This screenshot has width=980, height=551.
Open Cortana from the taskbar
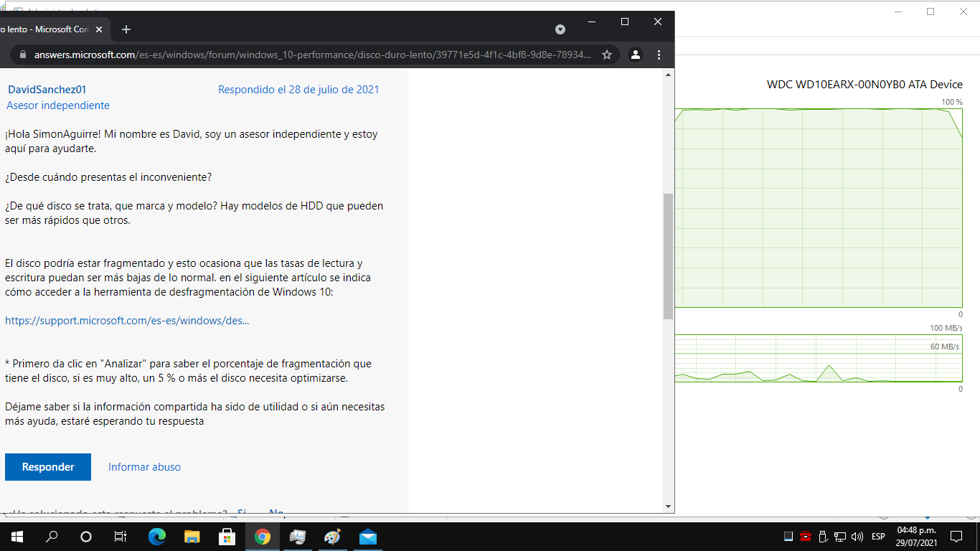pos(86,537)
